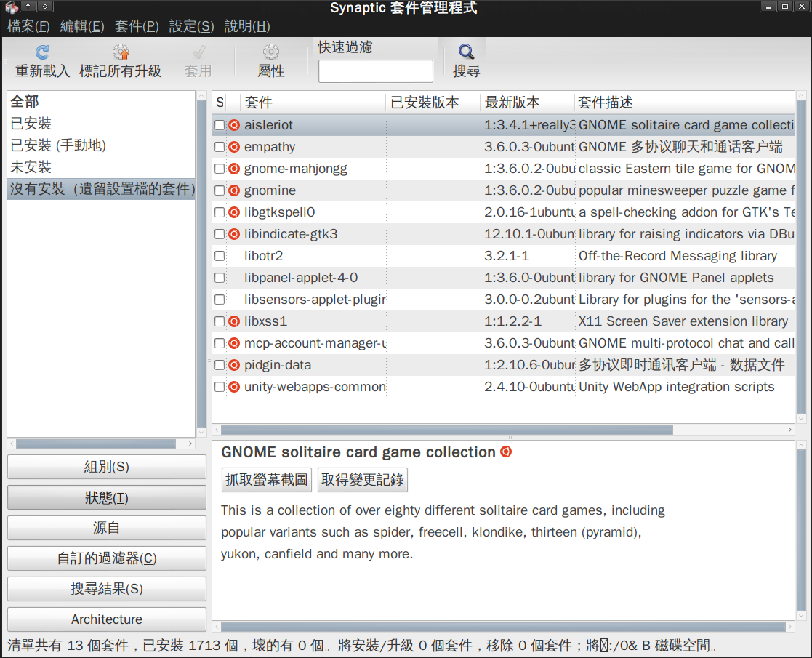Click the description pane horizontal scrollbar
The width and height of the screenshot is (812, 658).
[503, 627]
